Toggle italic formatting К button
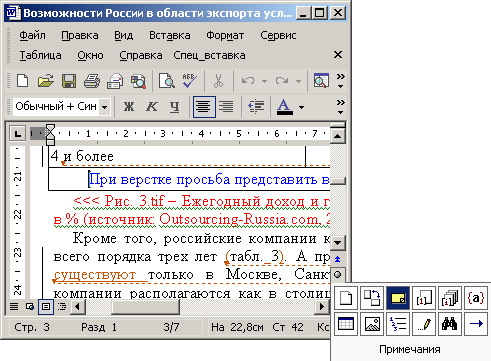 tap(151, 107)
